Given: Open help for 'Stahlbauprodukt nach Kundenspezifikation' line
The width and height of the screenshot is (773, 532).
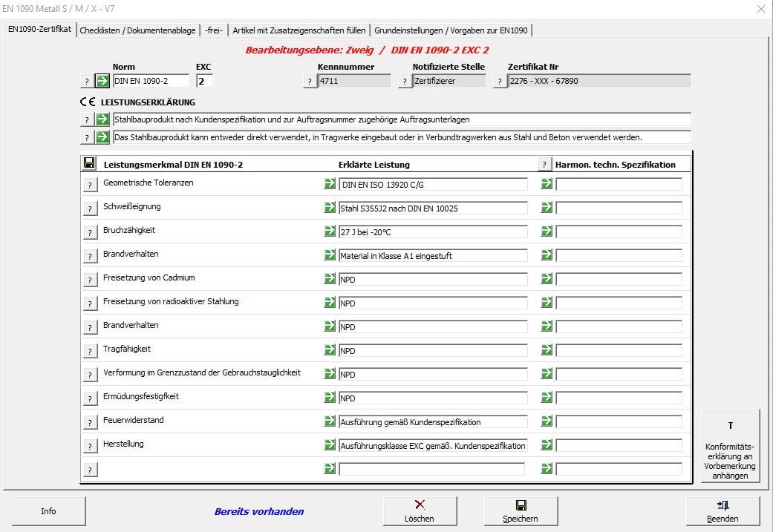Looking at the screenshot, I should pyautogui.click(x=87, y=119).
